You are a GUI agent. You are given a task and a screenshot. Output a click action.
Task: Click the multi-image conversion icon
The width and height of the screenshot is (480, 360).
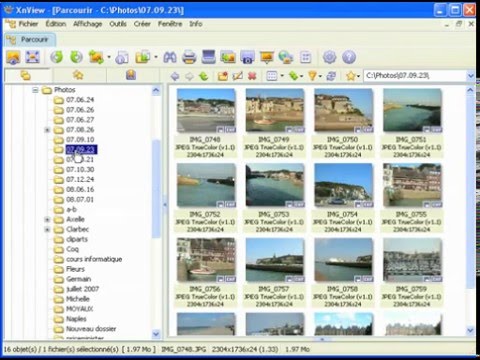point(228,57)
